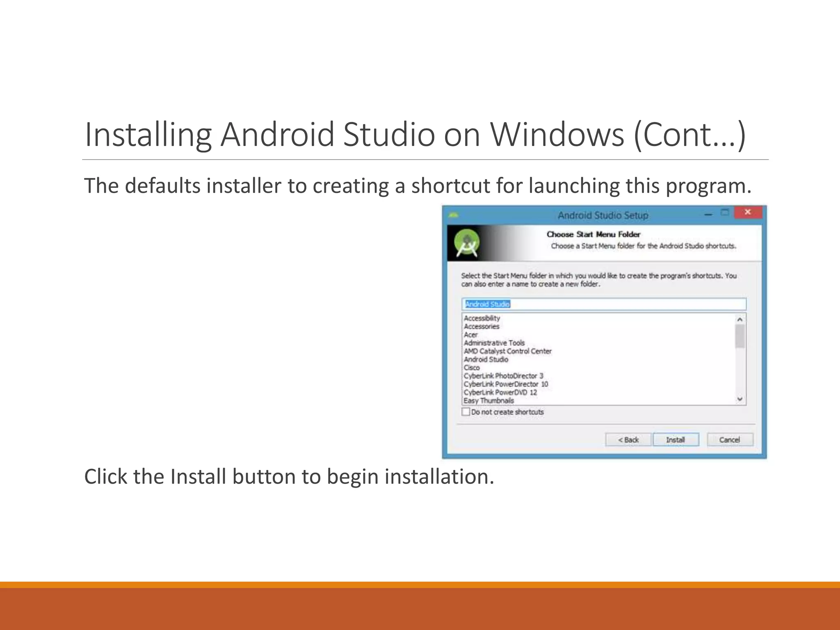Screen dimensions: 840x630
Task: Click the Start Menu folder name field
Action: coord(604,304)
